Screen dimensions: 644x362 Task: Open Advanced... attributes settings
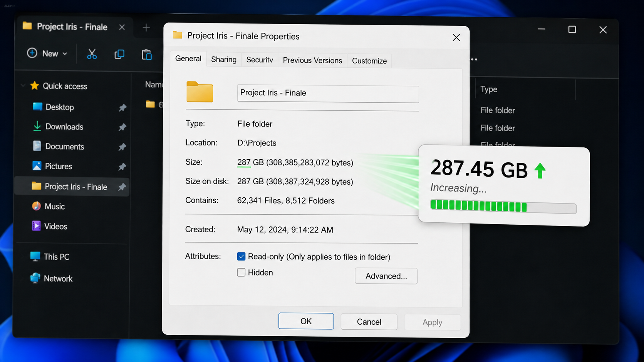point(386,276)
